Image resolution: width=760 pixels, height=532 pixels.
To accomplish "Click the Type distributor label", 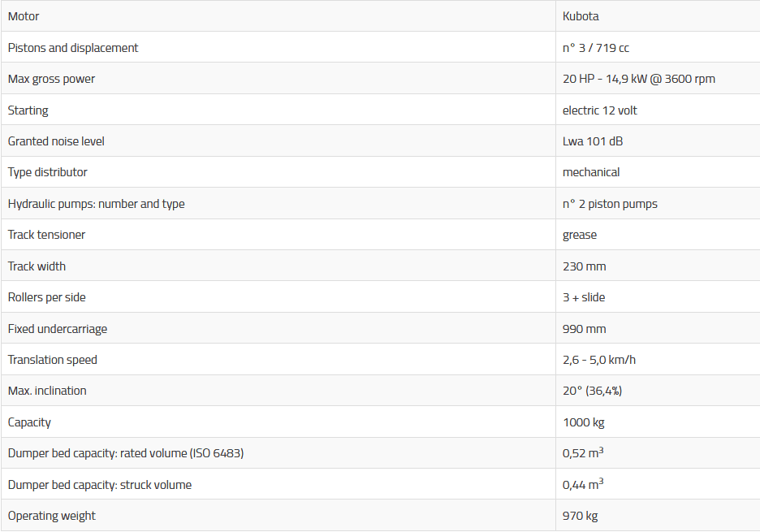I will coord(47,172).
